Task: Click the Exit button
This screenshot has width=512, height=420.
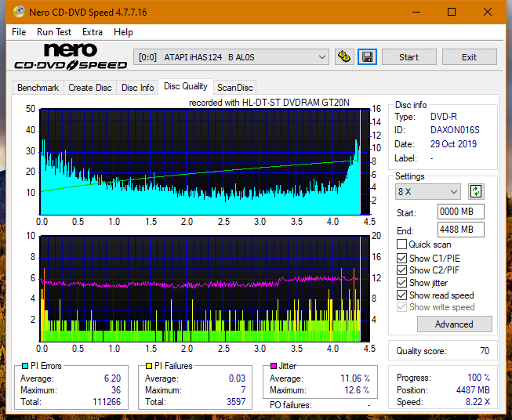Action: (469, 57)
